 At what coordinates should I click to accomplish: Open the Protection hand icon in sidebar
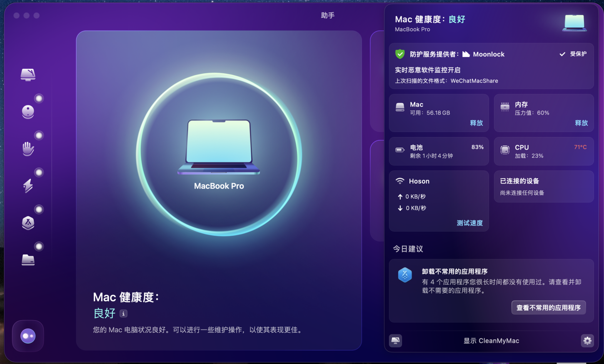pos(28,149)
